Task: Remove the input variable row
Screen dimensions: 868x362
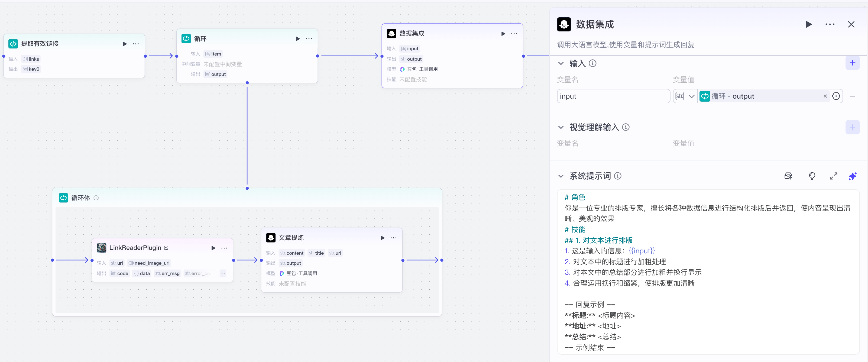Action: coord(852,96)
